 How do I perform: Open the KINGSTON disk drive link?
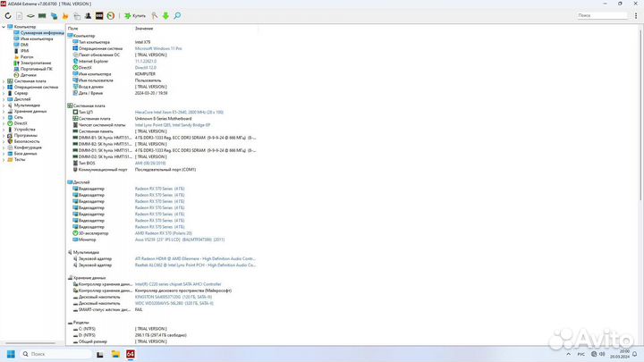pos(174,297)
